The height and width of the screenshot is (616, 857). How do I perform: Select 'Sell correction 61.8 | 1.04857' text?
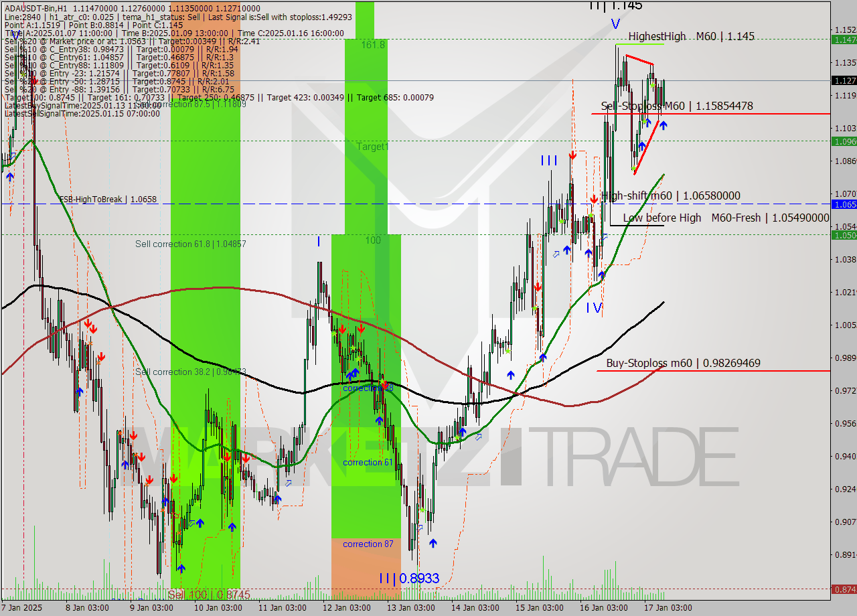point(191,244)
